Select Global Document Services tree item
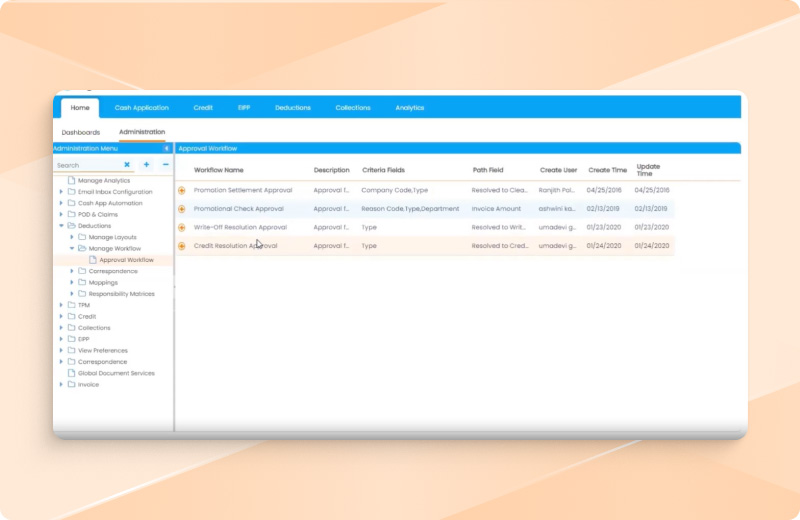800x520 pixels. [116, 373]
